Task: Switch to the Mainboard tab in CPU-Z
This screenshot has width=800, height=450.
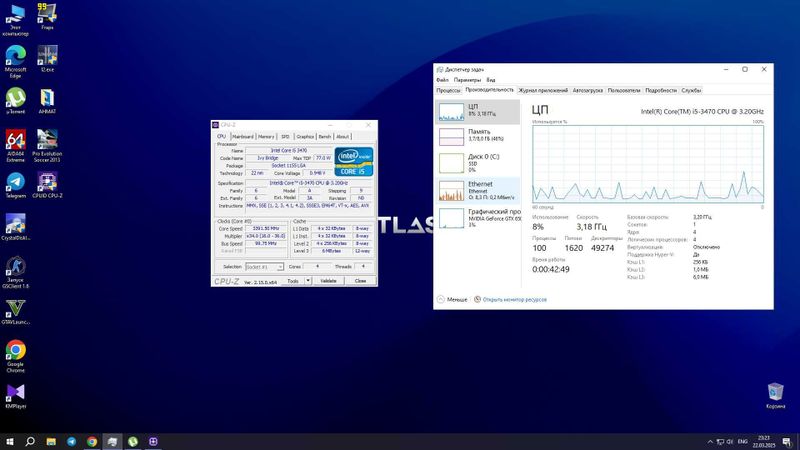Action: click(242, 137)
